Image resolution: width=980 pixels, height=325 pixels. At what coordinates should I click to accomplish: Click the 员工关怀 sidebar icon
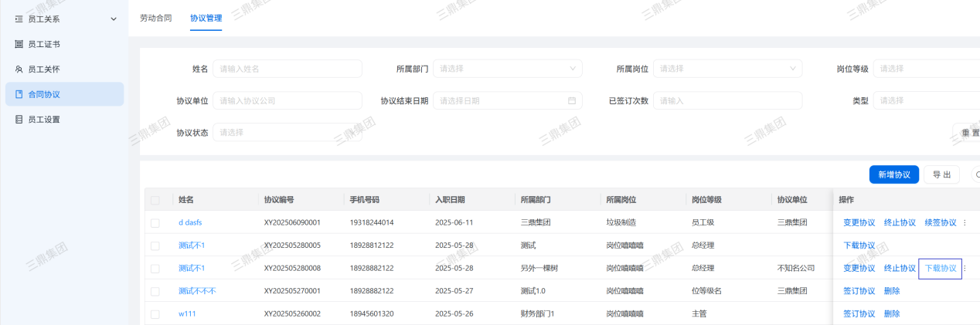click(x=19, y=69)
